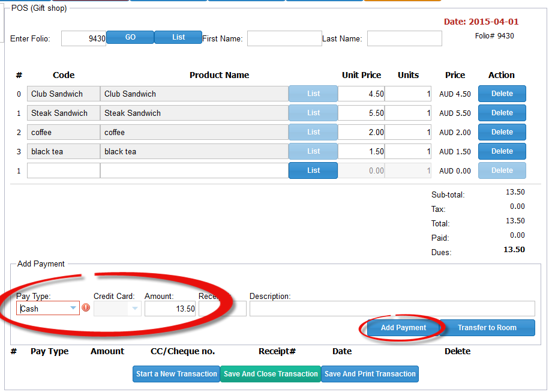
Task: Click Save And Print Transaction
Action: [370, 374]
